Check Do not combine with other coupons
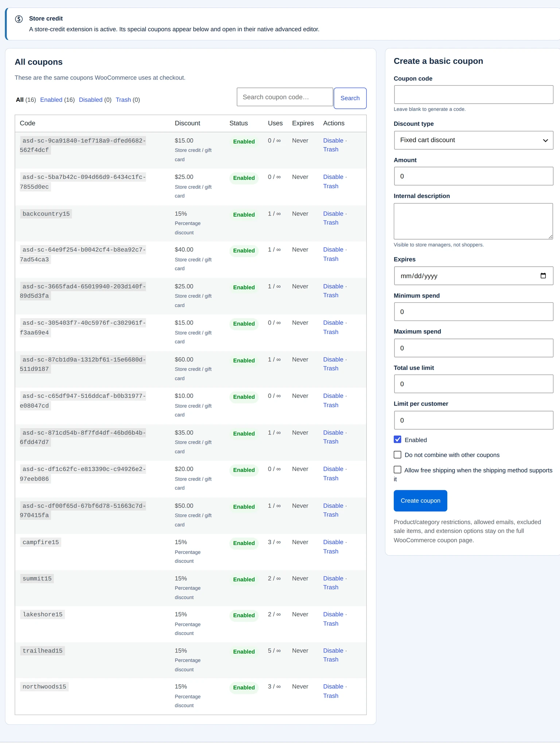This screenshot has width=560, height=743. [397, 455]
